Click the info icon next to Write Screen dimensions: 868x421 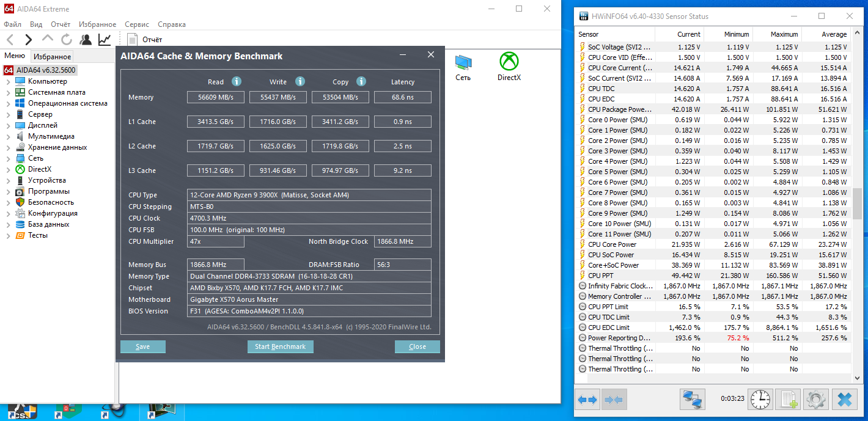[x=300, y=81]
